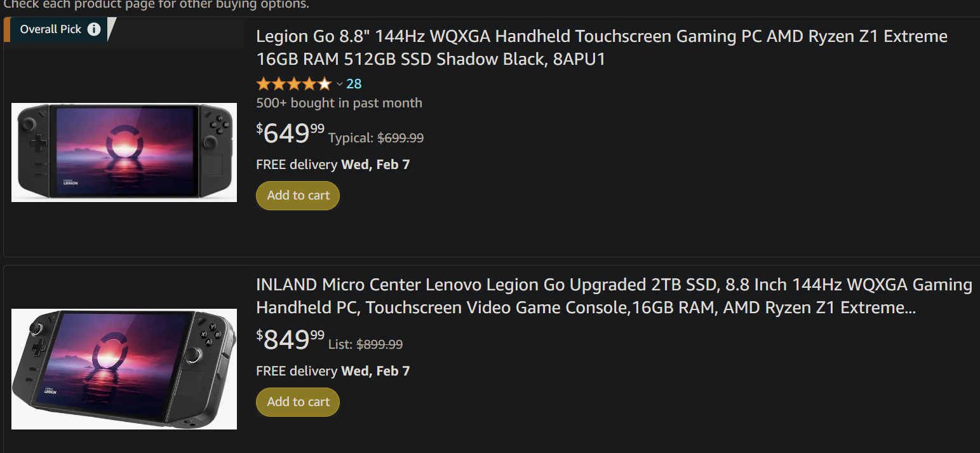The height and width of the screenshot is (453, 980).
Task: Add the INLAND 2TB Legion Go to cart
Action: pos(298,402)
